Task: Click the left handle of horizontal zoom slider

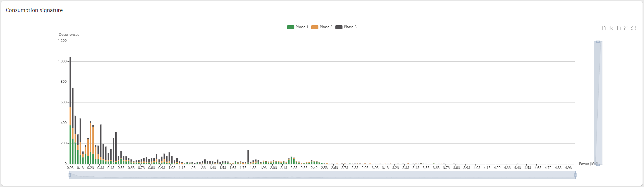Action: [x=70, y=175]
